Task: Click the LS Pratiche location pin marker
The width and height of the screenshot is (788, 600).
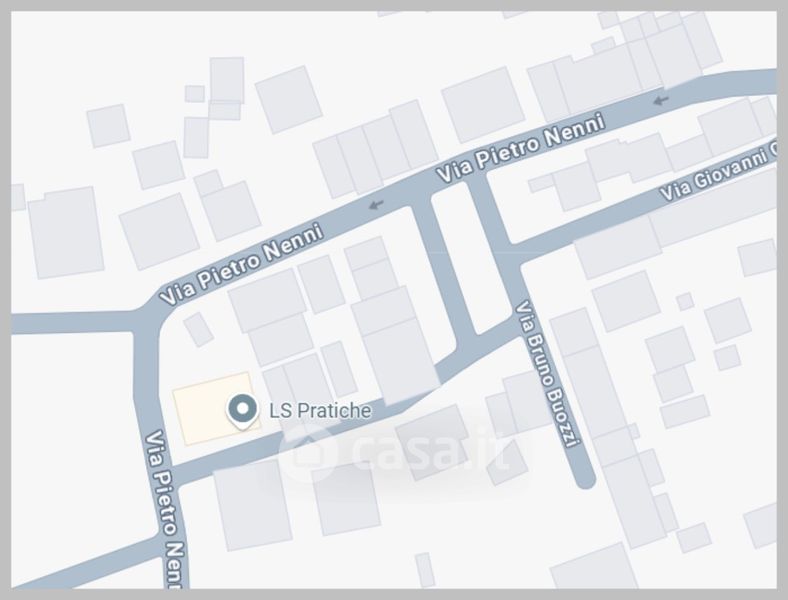Action: (x=243, y=412)
